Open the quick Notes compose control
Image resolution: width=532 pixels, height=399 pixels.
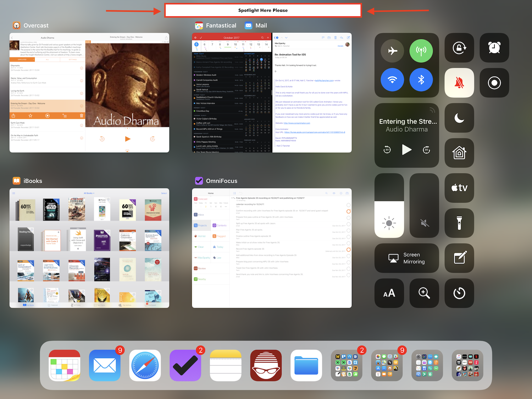click(x=459, y=258)
